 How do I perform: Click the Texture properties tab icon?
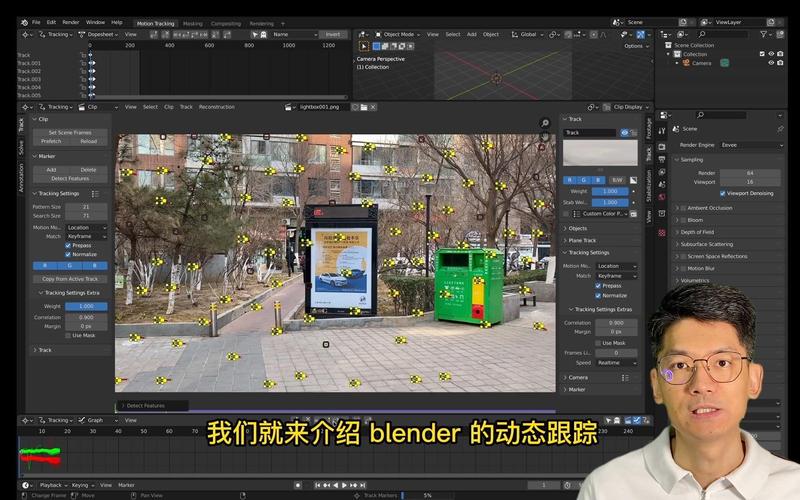tap(662, 233)
